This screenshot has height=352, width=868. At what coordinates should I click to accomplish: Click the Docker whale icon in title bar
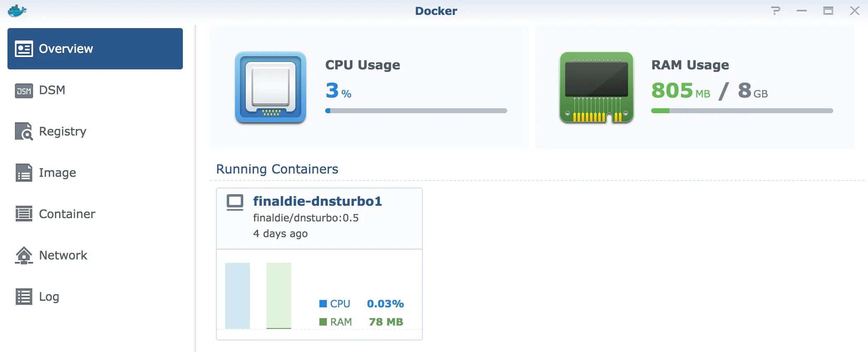coord(17,11)
